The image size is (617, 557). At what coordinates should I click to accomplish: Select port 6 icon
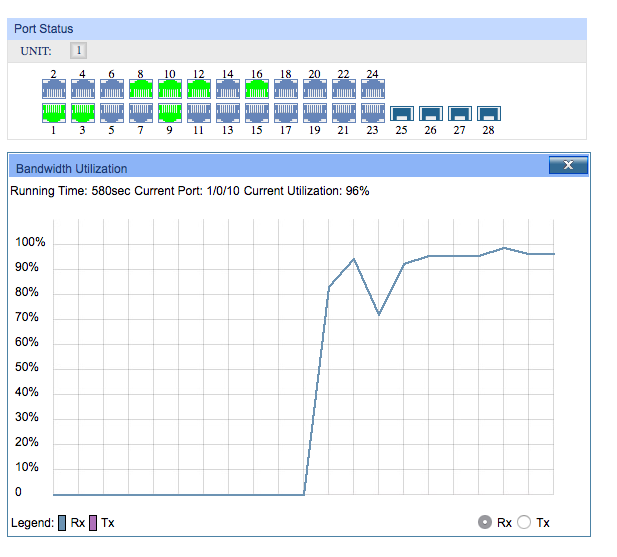(x=112, y=89)
